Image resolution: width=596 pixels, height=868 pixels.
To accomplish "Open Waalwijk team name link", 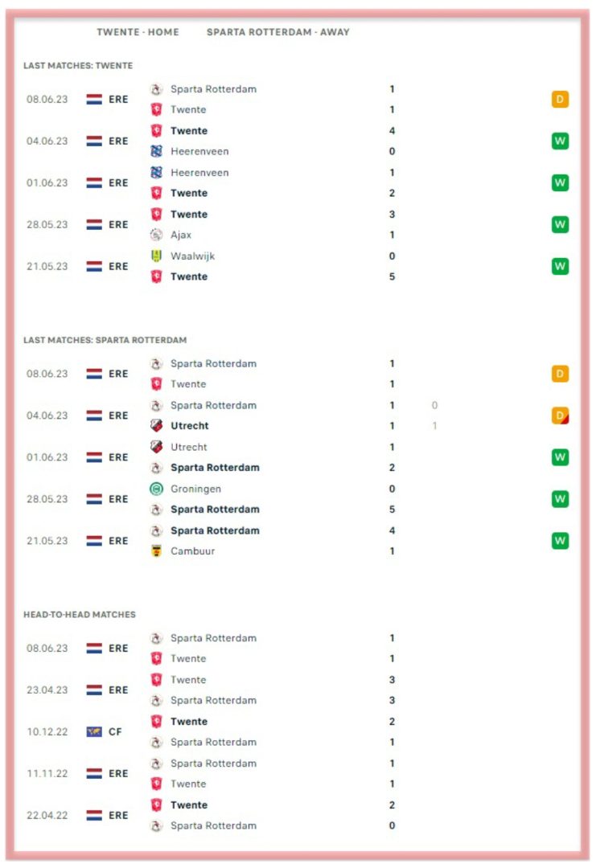I will (x=193, y=256).
